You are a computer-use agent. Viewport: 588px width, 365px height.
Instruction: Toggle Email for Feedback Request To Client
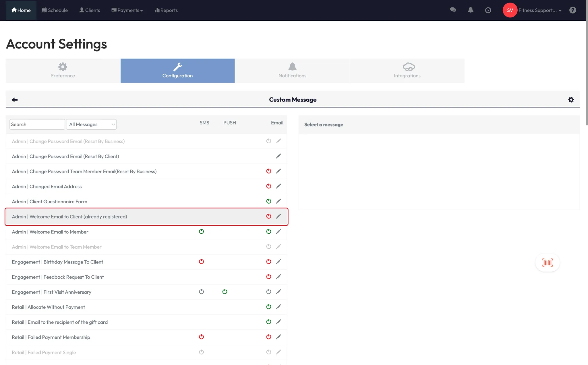[268, 277]
